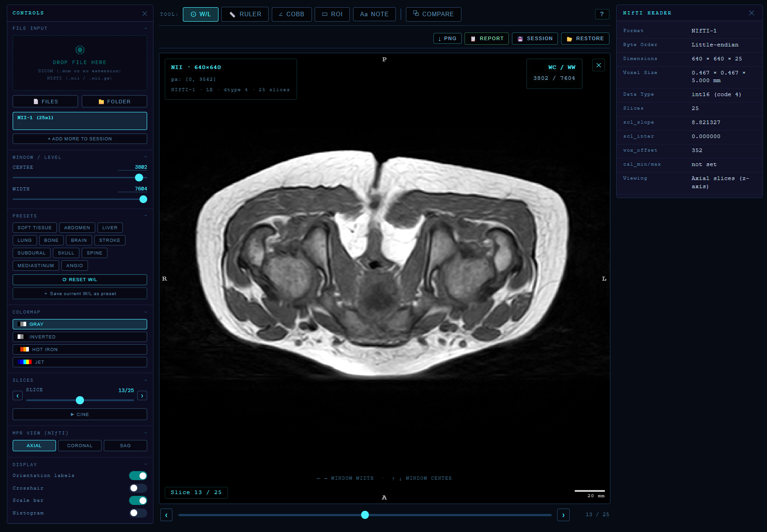The image size is (767, 532).
Task: Switch to Sag MPR view
Action: coord(126,446)
